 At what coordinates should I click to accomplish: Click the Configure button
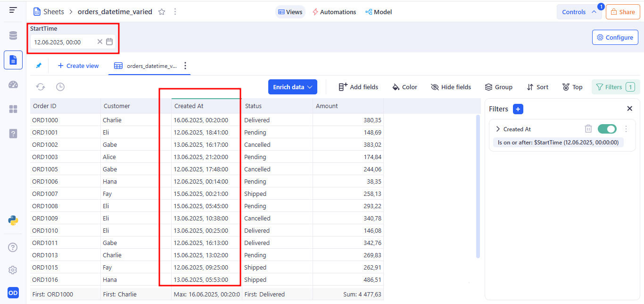pyautogui.click(x=615, y=37)
